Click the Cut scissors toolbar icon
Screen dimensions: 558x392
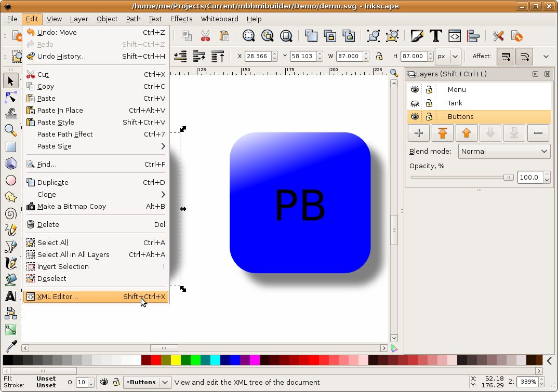[x=205, y=36]
